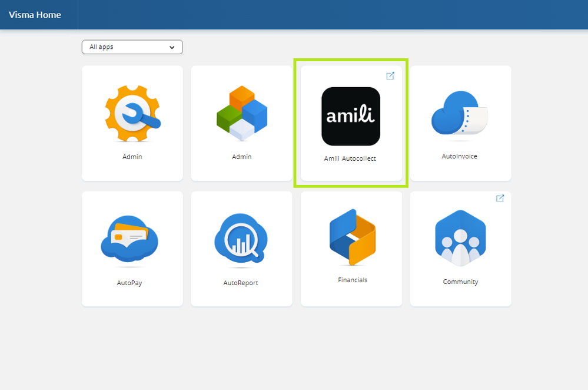Open the colored cubes Admin app icon
Screen dimensions: 588x390
[242, 113]
